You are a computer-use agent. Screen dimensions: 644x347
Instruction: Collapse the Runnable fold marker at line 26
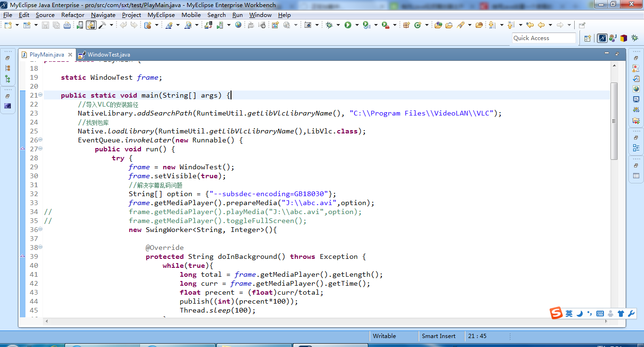click(x=41, y=140)
